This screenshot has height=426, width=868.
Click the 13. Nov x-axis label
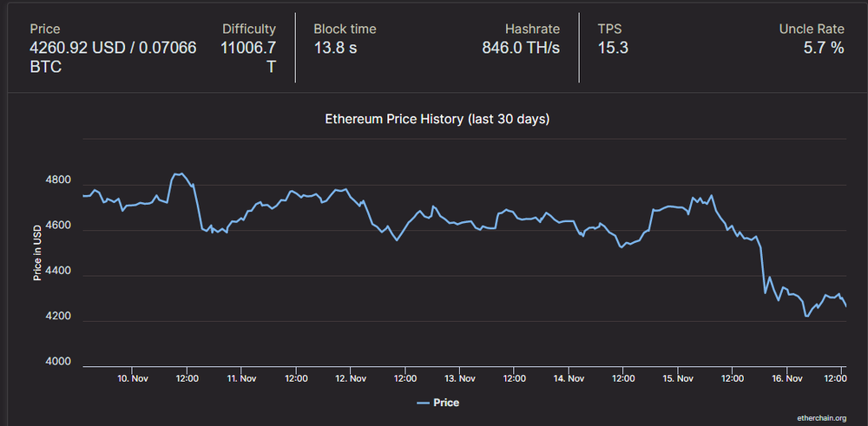click(459, 379)
